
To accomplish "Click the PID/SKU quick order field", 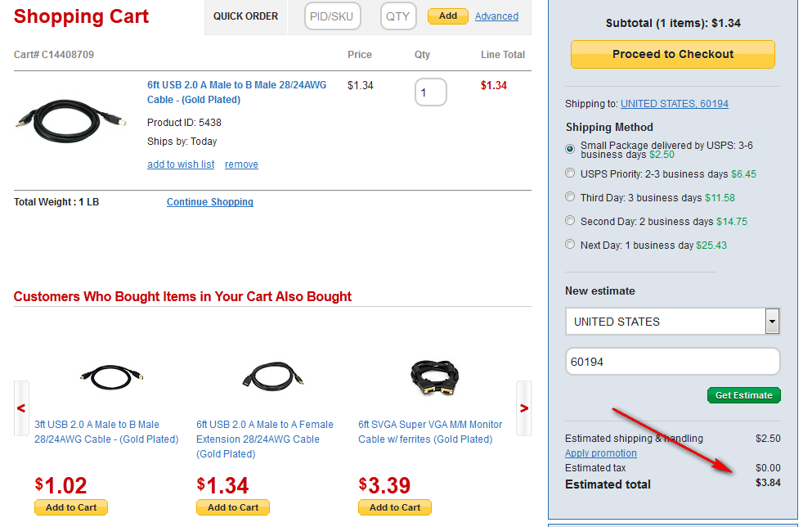I will (333, 16).
